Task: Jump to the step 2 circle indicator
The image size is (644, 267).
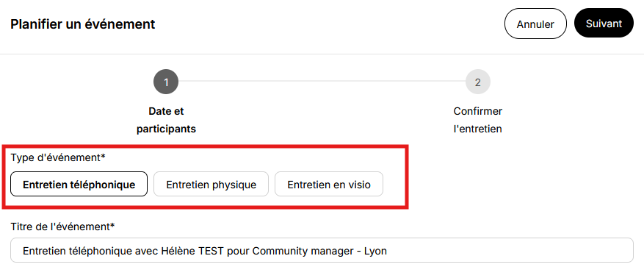Action: click(477, 82)
